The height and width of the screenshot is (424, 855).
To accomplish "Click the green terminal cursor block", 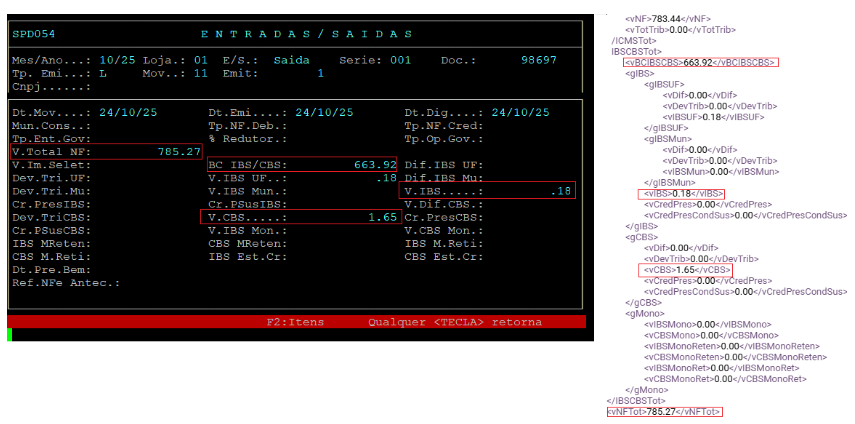I will tap(9, 335).
